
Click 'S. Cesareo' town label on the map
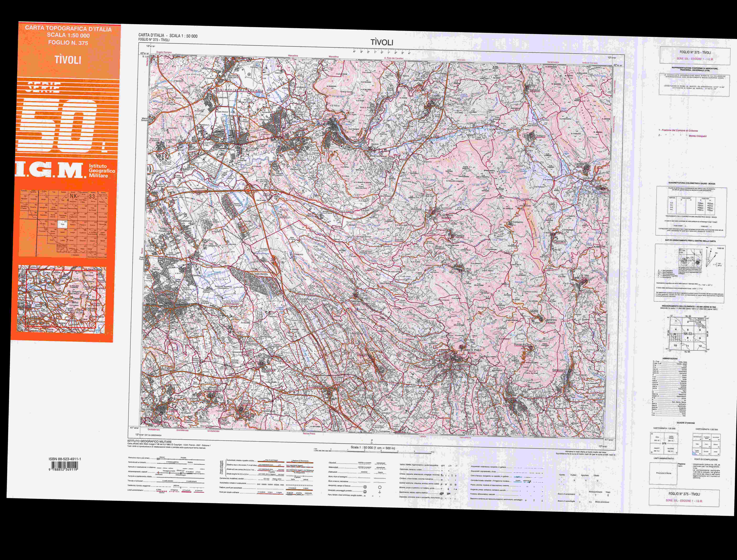coord(315,386)
